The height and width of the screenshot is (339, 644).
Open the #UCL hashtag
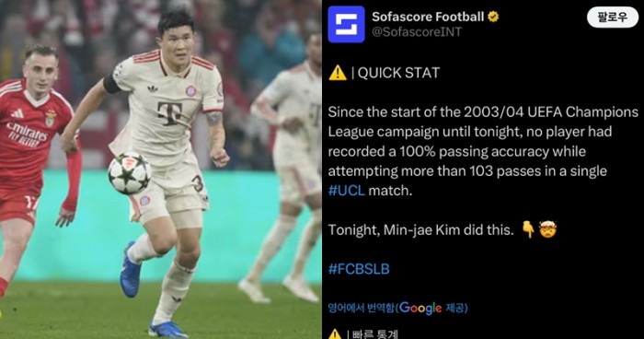346,191
